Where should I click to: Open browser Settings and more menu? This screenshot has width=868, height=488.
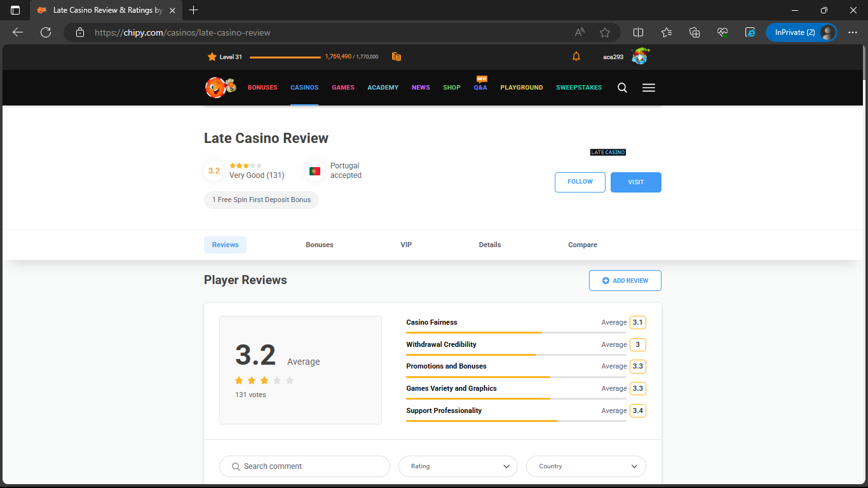pyautogui.click(x=853, y=32)
